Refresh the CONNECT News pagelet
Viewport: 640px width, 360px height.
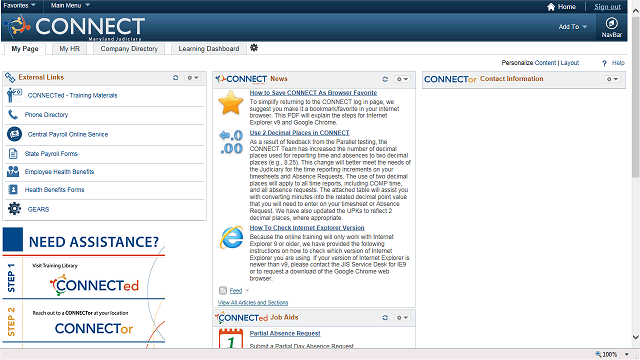pyautogui.click(x=385, y=79)
